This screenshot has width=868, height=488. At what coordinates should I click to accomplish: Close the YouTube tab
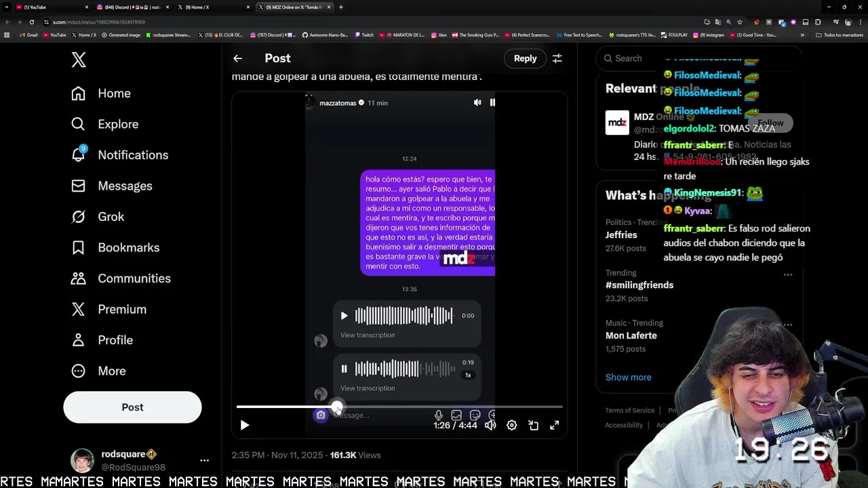pyautogui.click(x=86, y=7)
